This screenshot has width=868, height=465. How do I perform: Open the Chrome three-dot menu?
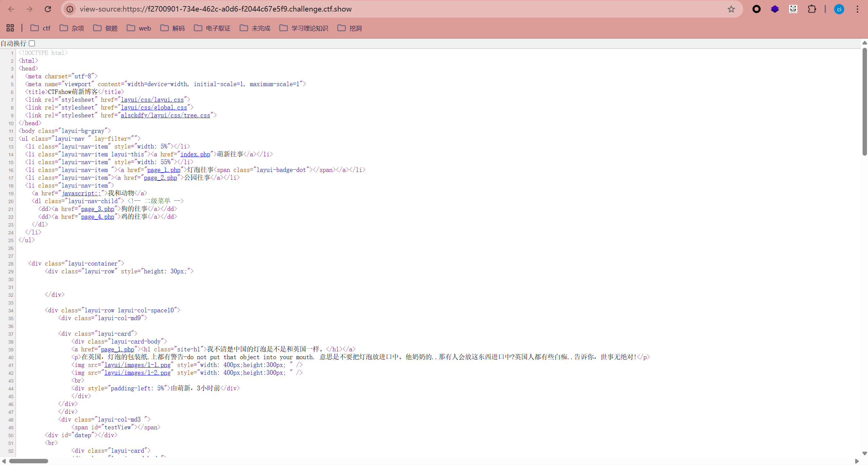pyautogui.click(x=857, y=9)
